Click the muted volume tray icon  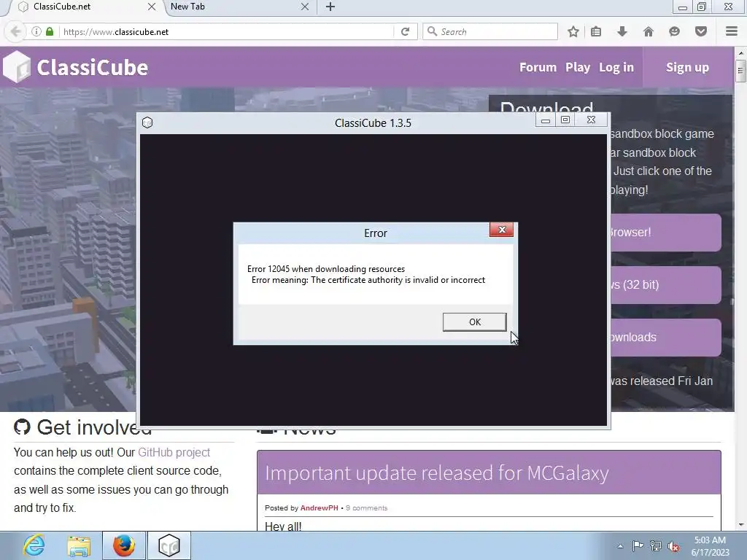(673, 546)
